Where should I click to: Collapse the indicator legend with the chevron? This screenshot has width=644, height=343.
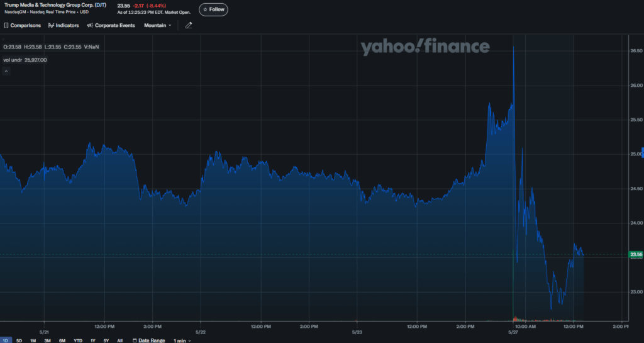[6, 71]
